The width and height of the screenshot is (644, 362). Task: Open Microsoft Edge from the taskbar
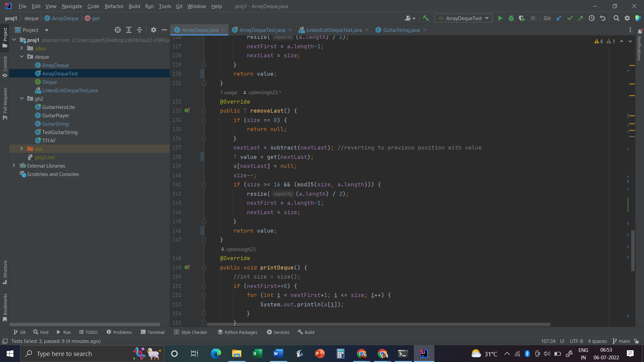[x=216, y=354]
